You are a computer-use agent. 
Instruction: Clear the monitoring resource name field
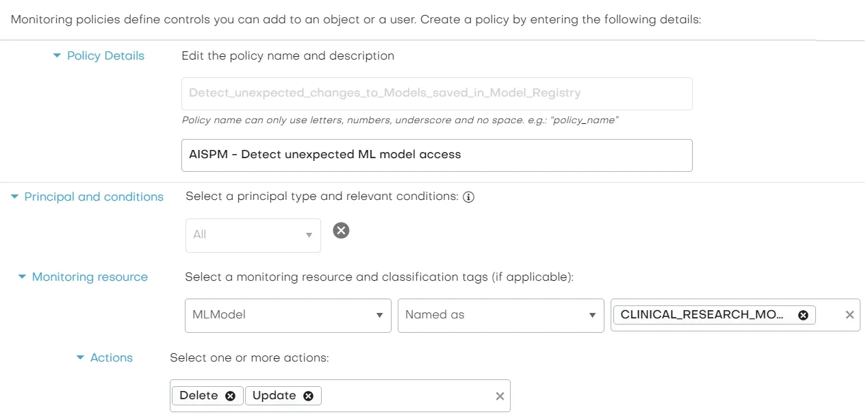point(849,315)
